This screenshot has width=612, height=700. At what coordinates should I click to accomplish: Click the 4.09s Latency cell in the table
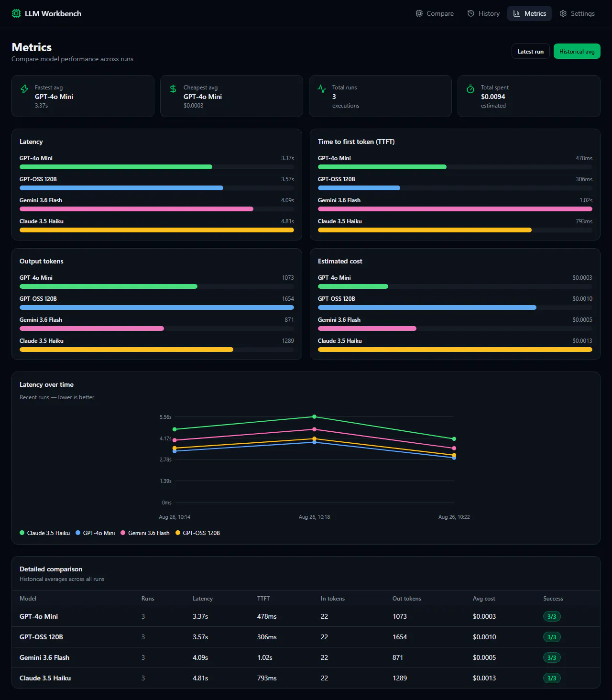(x=200, y=658)
